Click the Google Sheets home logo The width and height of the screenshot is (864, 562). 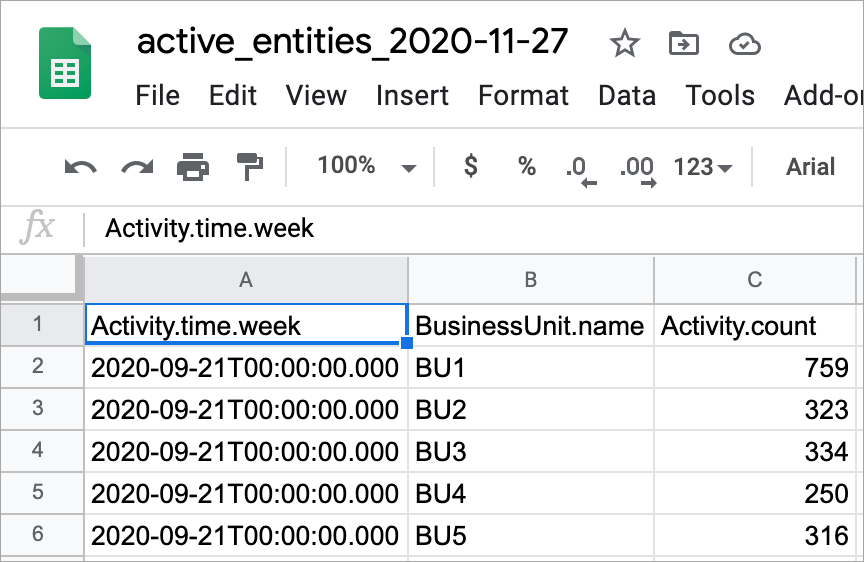point(65,63)
